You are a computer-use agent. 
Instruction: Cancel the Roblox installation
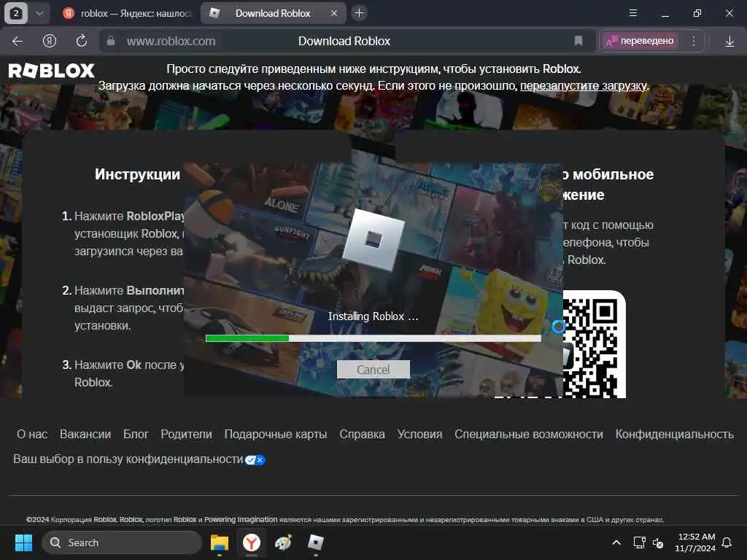tap(373, 370)
